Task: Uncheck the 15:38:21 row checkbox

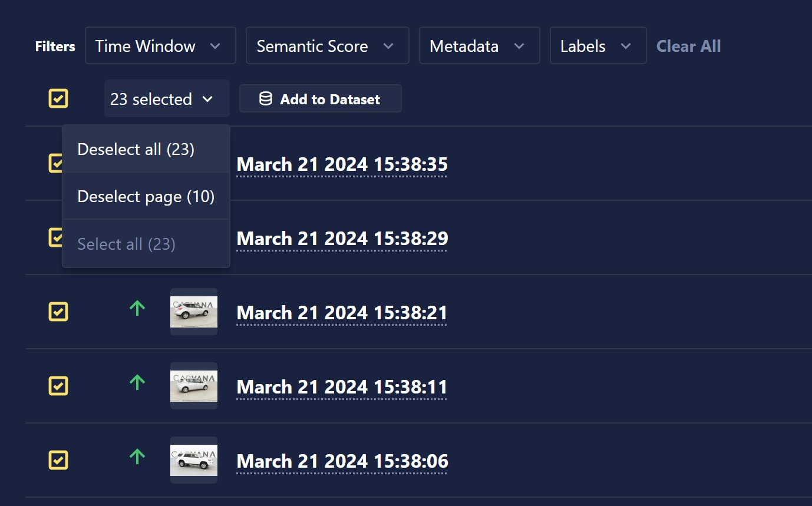Action: (x=58, y=312)
